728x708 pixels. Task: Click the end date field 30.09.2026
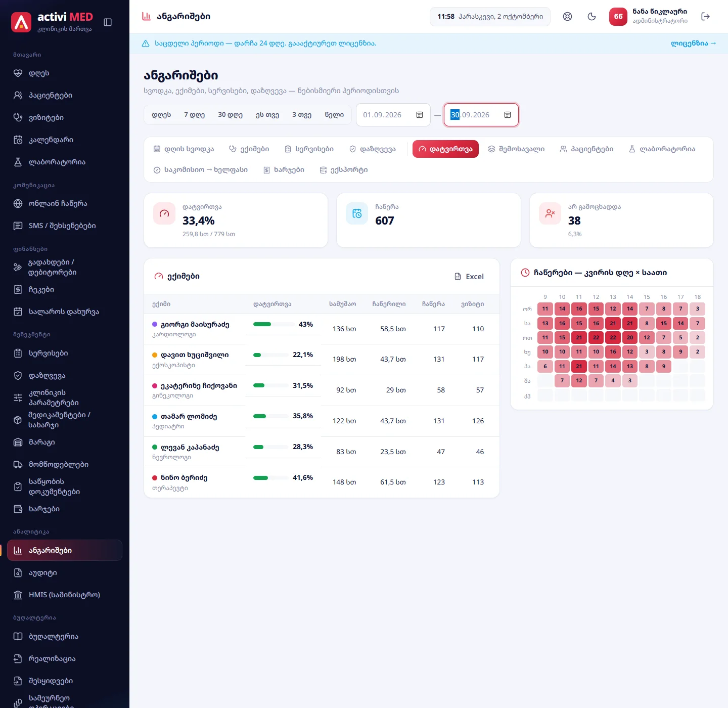point(481,115)
